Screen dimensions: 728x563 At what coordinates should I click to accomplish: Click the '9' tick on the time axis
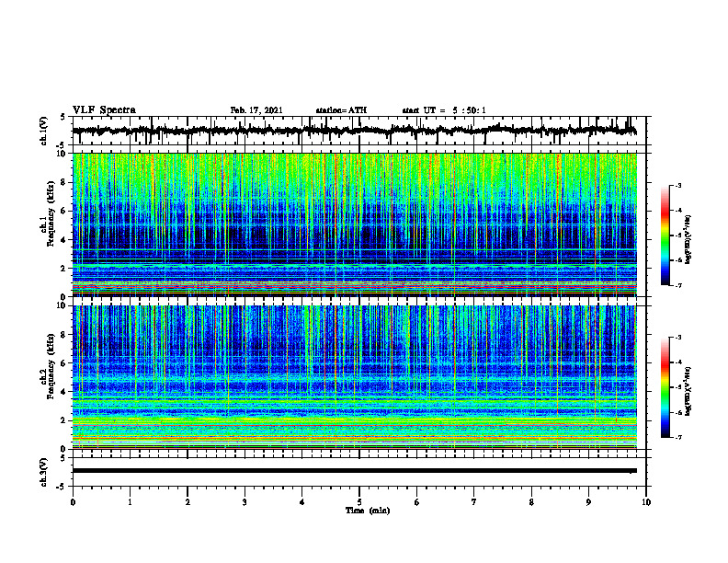pyautogui.click(x=588, y=502)
